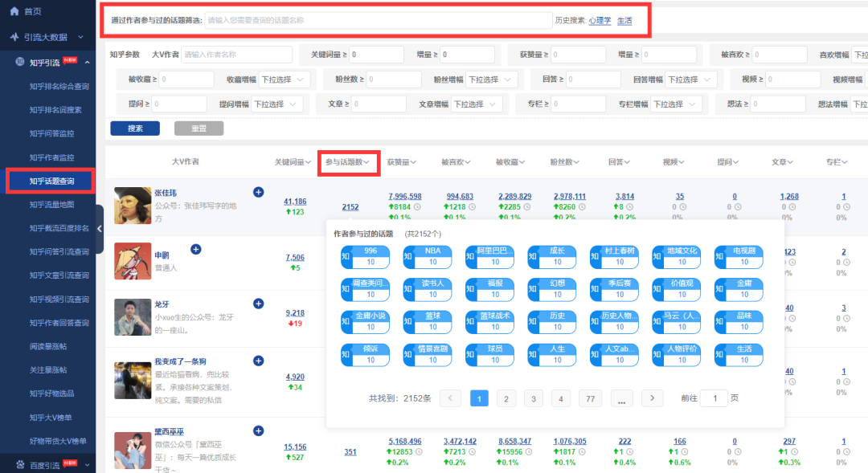Open 张佳玮 avatar thumbnail
The height and width of the screenshot is (473, 868).
pyautogui.click(x=133, y=206)
